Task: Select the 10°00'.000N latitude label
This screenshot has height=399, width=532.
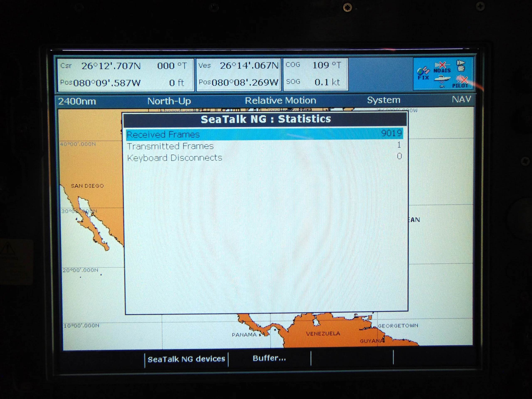Action: (81, 326)
